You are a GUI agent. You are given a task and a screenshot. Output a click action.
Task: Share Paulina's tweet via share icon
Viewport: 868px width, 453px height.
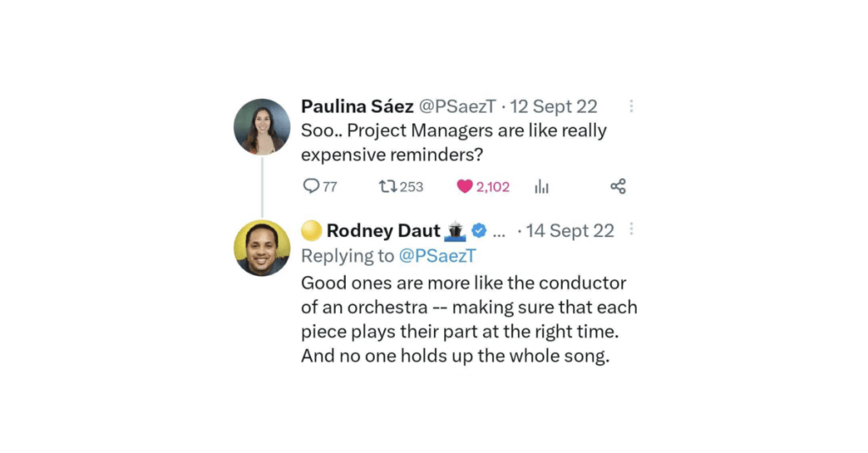618,186
